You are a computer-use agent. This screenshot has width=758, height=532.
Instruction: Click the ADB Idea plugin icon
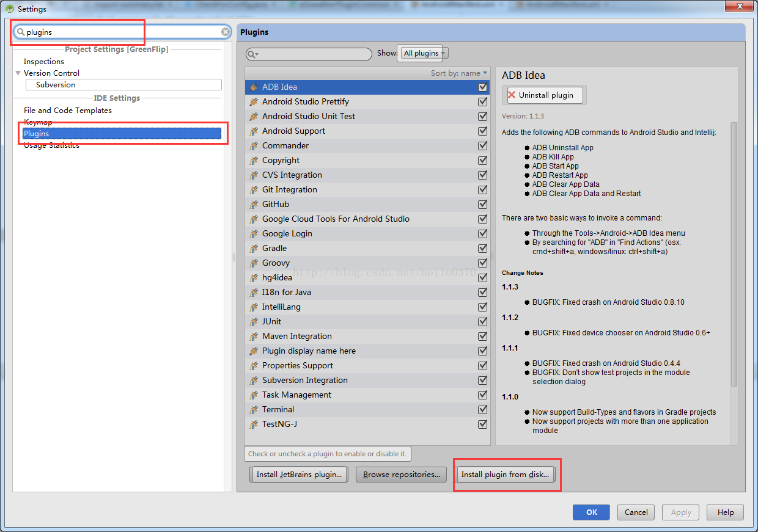tap(254, 87)
